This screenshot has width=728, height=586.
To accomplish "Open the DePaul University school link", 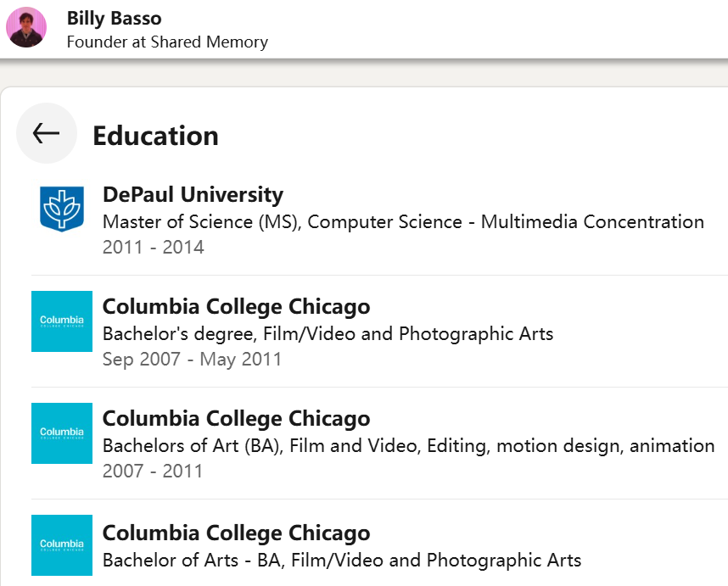I will (193, 194).
